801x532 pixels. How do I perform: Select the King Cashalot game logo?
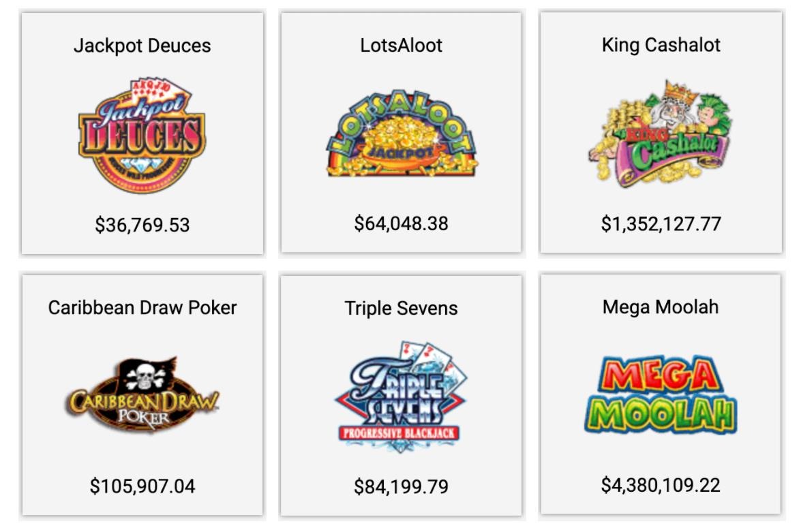[660, 133]
